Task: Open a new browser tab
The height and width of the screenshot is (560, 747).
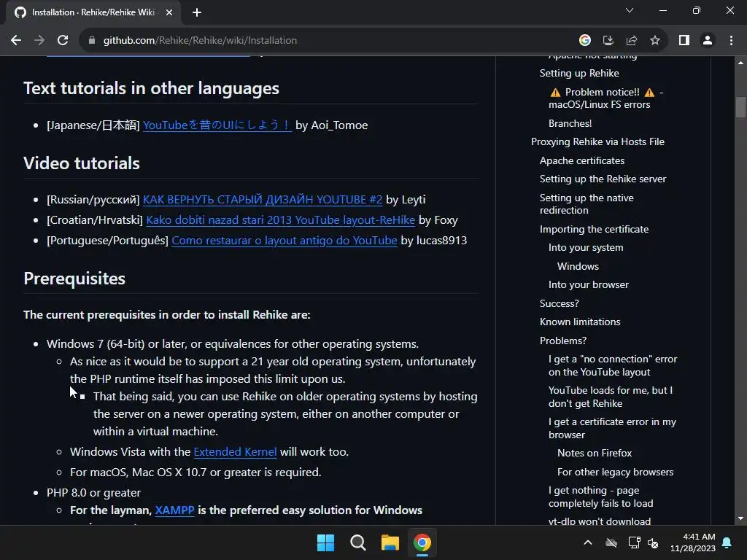Action: [x=197, y=12]
